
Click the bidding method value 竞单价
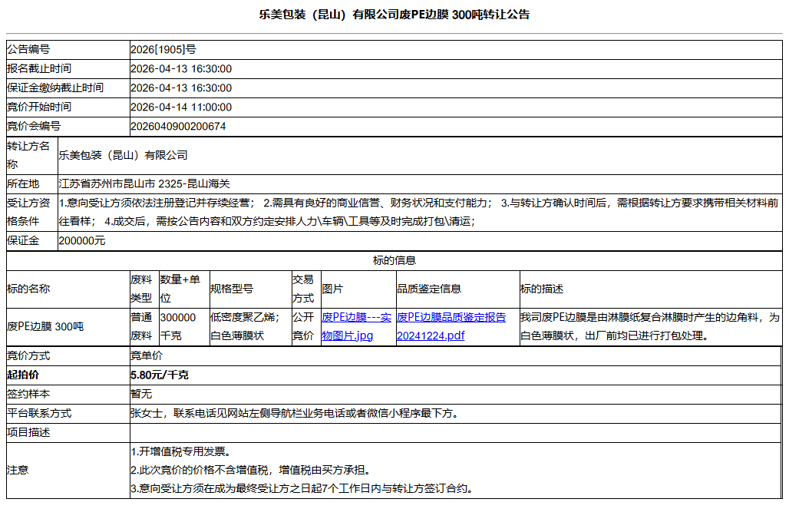(x=147, y=356)
